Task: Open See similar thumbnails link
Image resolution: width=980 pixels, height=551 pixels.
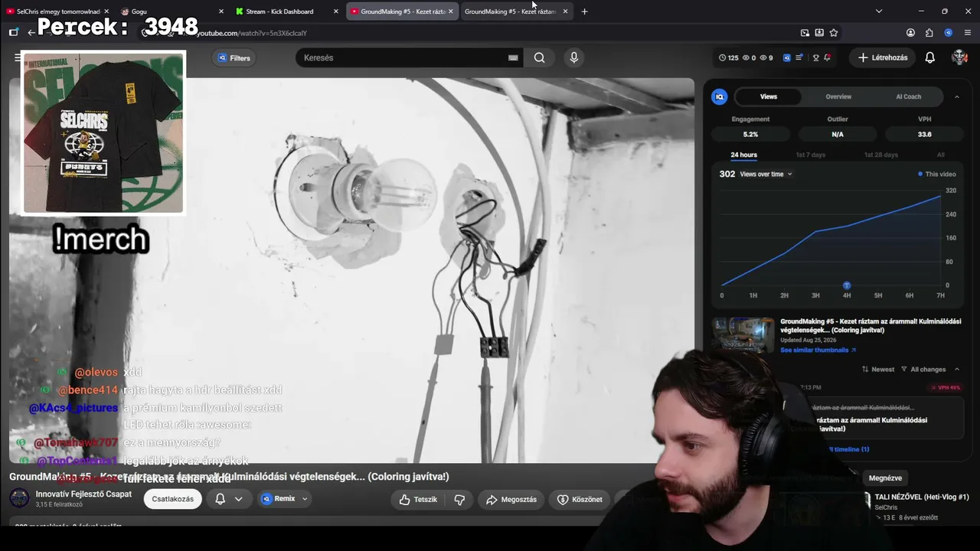Action: point(818,350)
